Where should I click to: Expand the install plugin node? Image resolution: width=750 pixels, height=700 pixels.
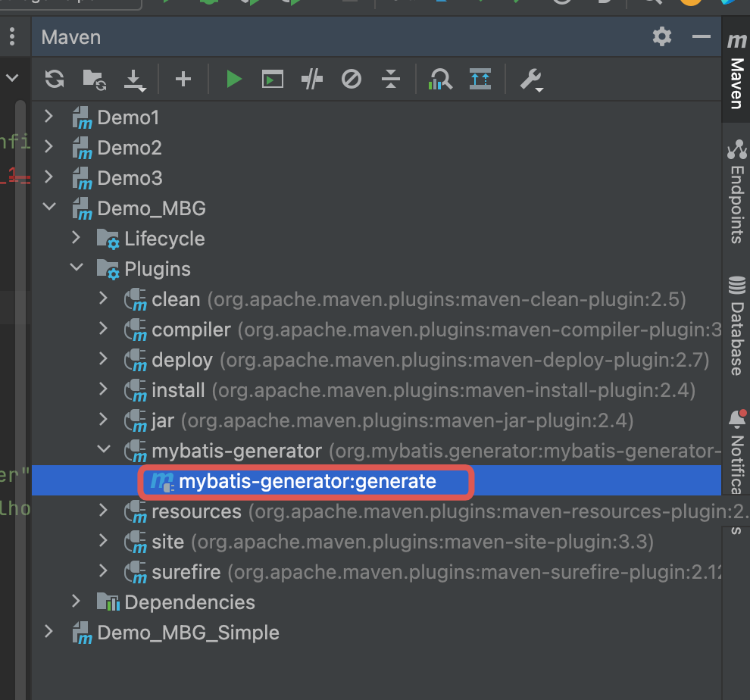click(x=103, y=389)
